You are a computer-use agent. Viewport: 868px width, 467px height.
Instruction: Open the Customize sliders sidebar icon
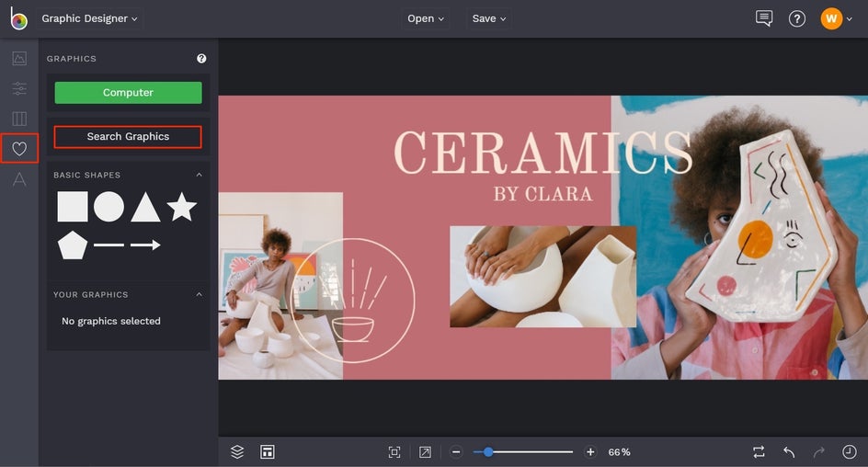pos(19,88)
